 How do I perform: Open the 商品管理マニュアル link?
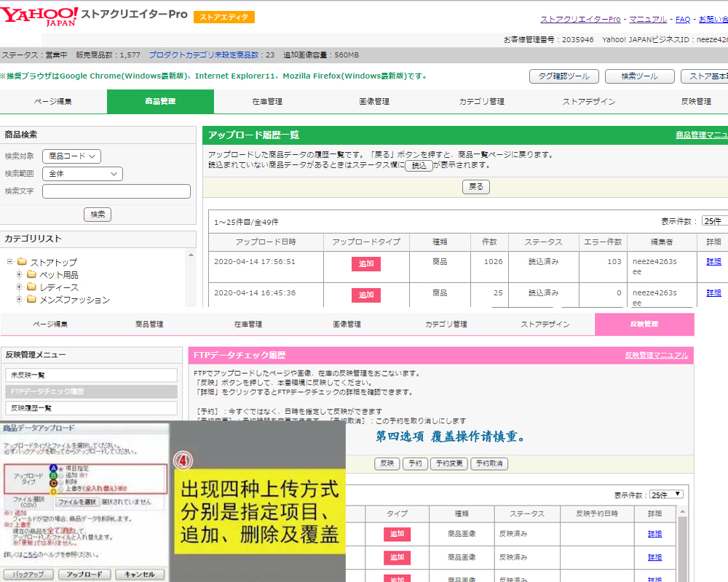[x=701, y=135]
